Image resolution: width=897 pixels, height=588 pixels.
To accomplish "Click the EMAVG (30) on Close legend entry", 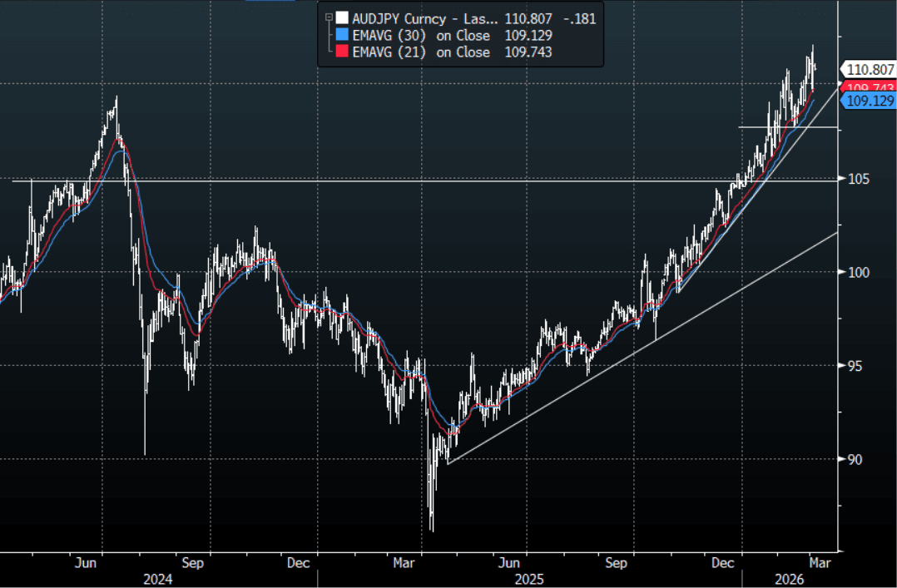I will (423, 35).
